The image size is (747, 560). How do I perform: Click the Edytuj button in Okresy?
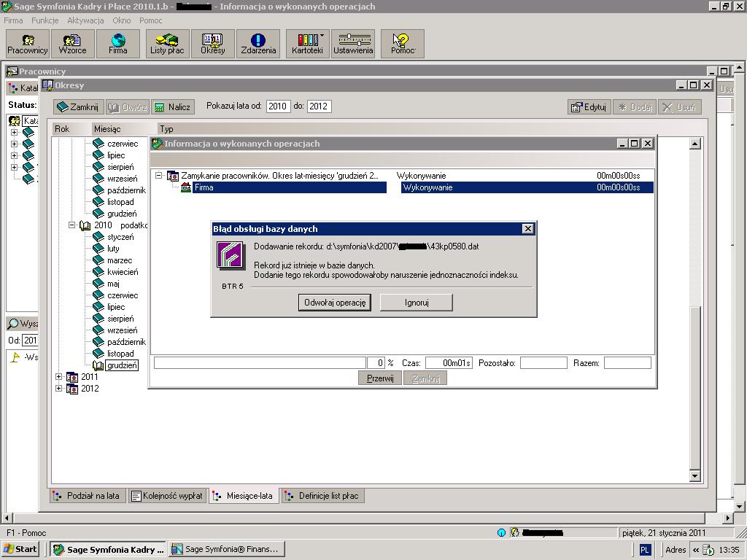pos(589,107)
